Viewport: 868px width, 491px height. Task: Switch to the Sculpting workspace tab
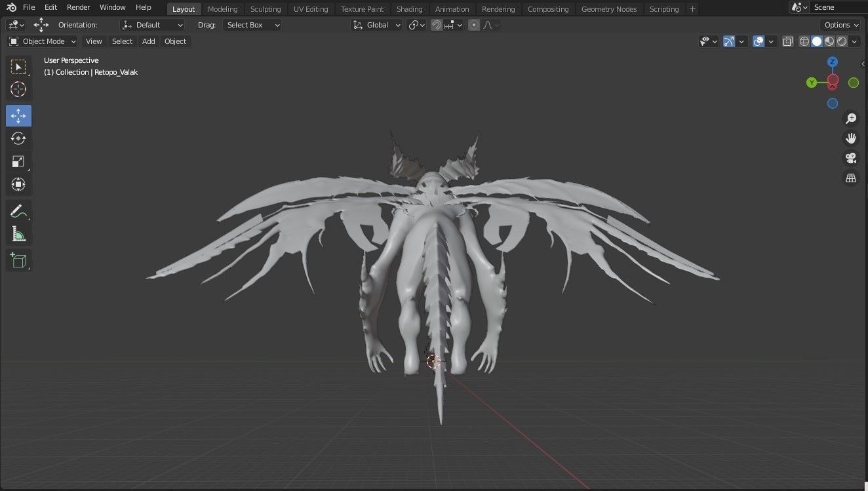pyautogui.click(x=266, y=9)
